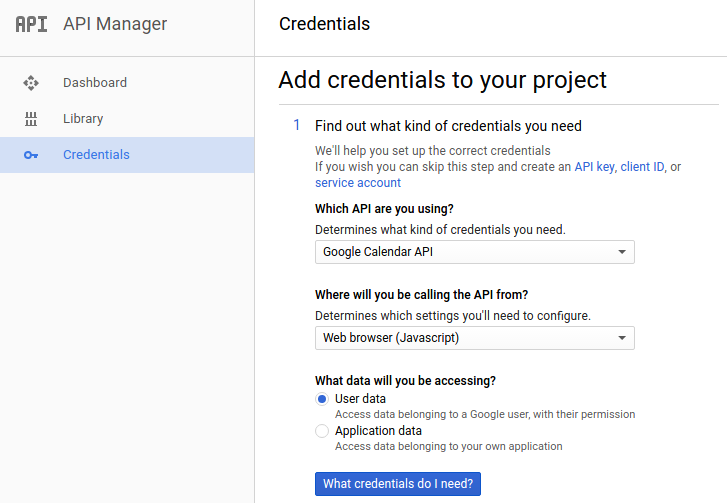Click the Application data label text
727x503 pixels.
pyautogui.click(x=378, y=431)
